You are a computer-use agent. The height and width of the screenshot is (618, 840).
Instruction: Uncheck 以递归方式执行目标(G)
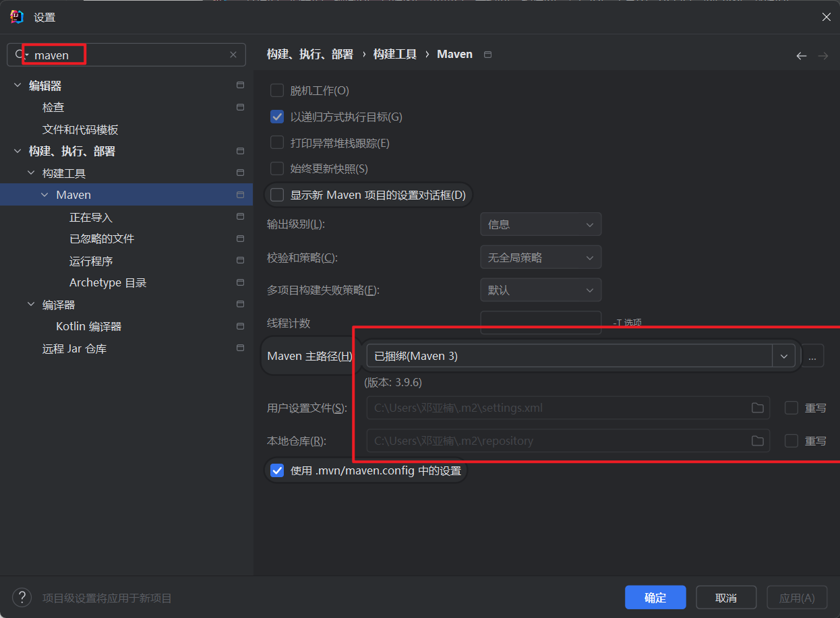277,117
